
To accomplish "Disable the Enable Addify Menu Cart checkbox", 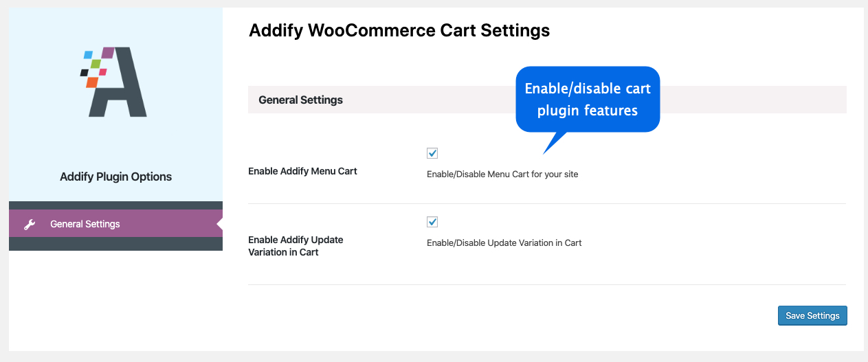I will point(432,153).
